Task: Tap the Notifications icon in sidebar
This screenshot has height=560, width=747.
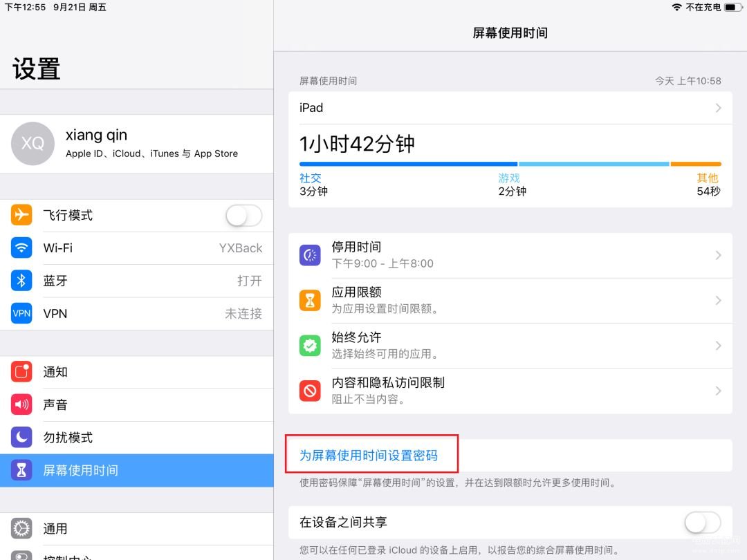Action: tap(22, 372)
